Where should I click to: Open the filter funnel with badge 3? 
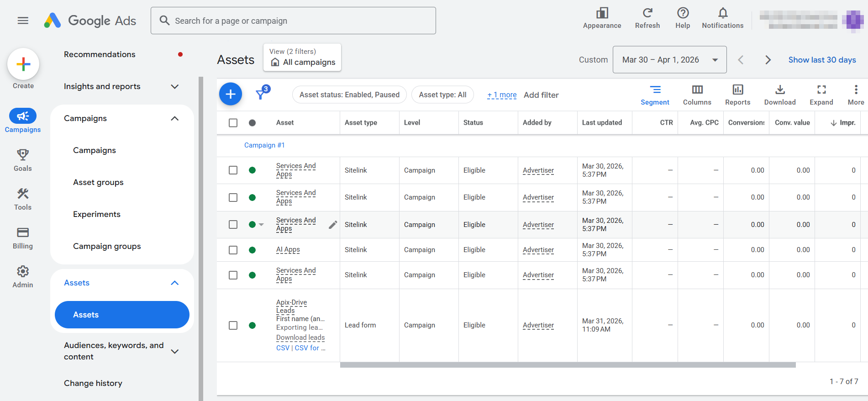point(262,93)
